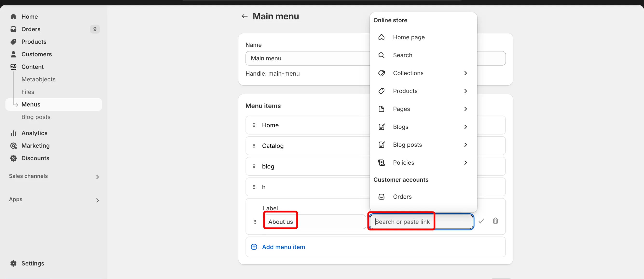Click the Products tag icon in sidebar
This screenshot has width=644, height=279.
tap(13, 42)
